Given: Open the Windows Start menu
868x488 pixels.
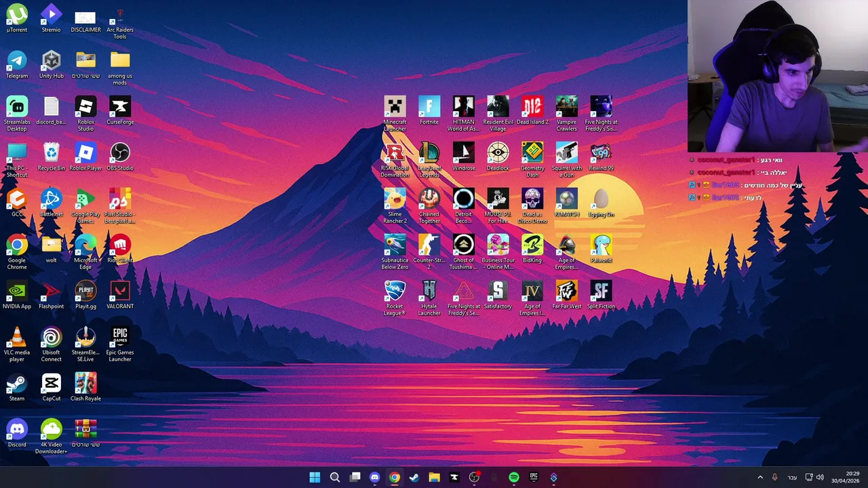Looking at the screenshot, I should coord(315,477).
